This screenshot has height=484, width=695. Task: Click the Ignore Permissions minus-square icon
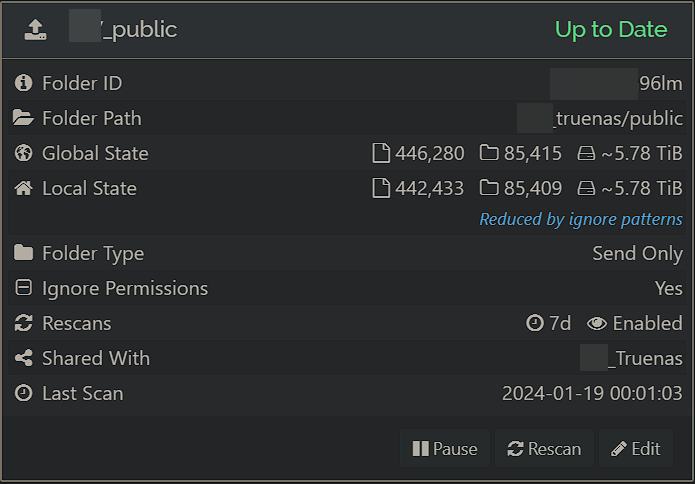click(23, 287)
